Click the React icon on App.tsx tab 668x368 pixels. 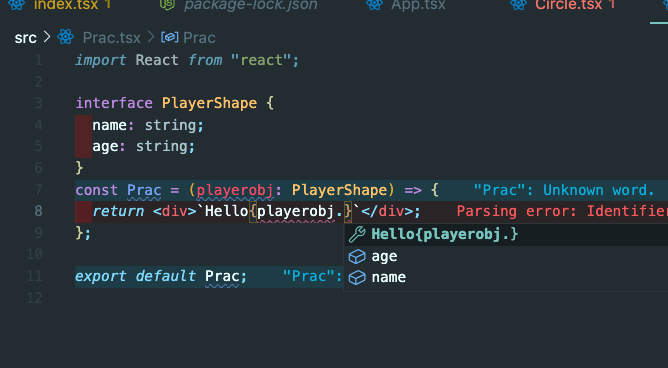374,4
